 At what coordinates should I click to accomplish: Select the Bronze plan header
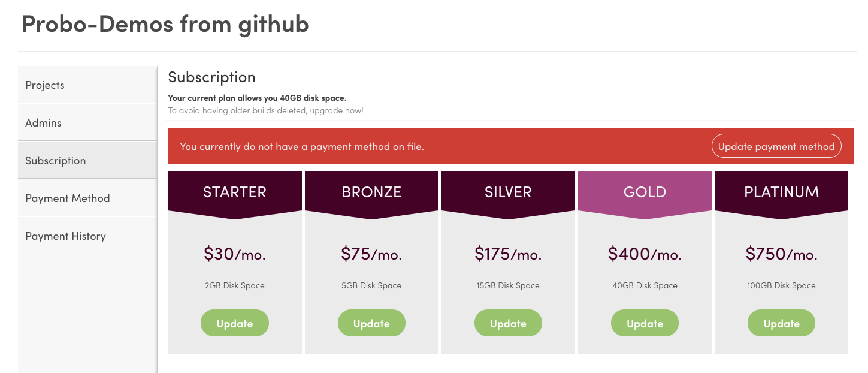371,192
